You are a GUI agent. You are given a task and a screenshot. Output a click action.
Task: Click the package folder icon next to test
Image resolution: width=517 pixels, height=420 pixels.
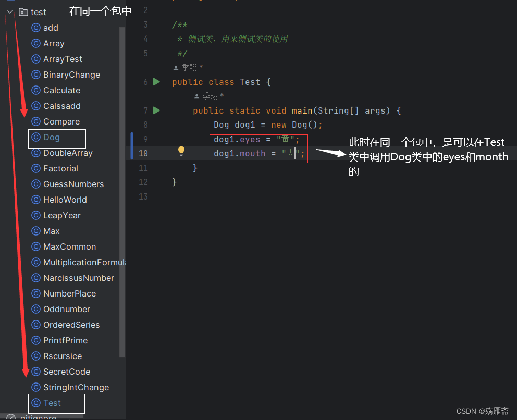(x=22, y=11)
